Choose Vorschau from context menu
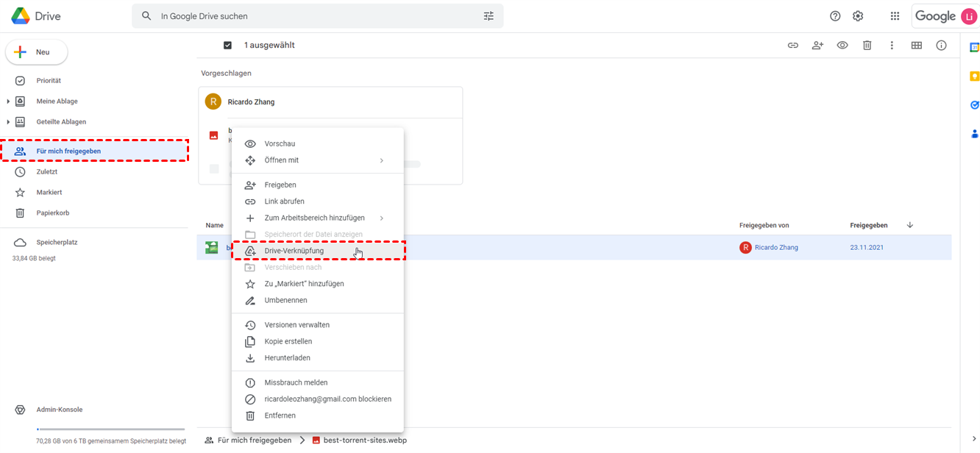This screenshot has width=980, height=453. [x=317, y=144]
